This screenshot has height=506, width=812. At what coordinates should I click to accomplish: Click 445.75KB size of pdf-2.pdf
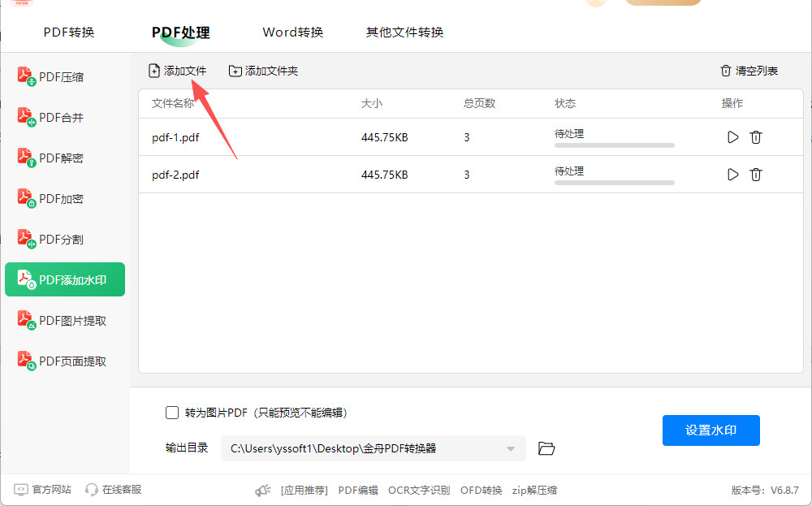pos(385,175)
